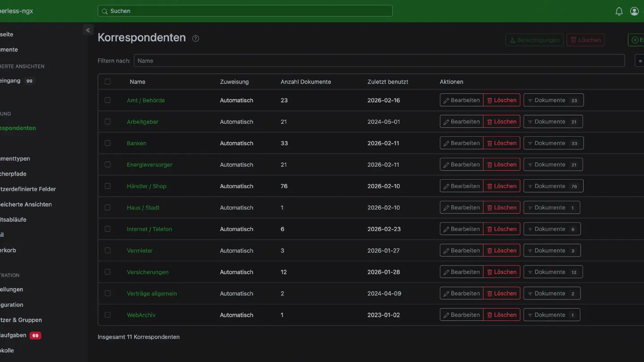Image resolution: width=644 pixels, height=362 pixels.
Task: Delete the Vermieter correspondent
Action: (x=502, y=250)
